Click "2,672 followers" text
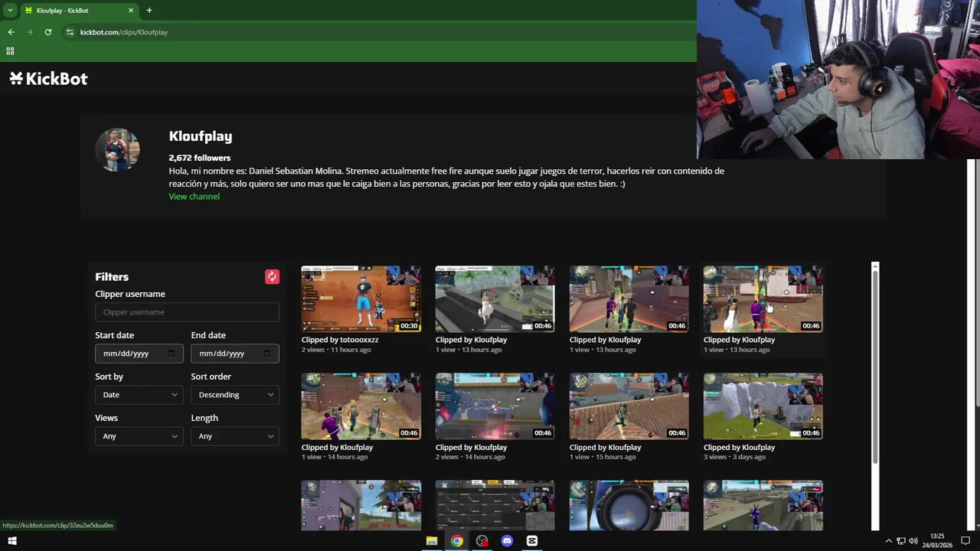This screenshot has width=980, height=551. (200, 158)
